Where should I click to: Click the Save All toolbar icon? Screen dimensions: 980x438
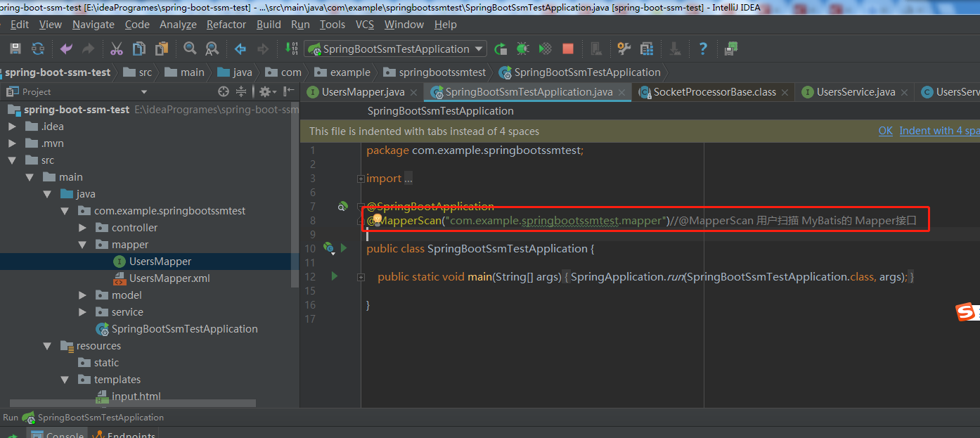15,49
